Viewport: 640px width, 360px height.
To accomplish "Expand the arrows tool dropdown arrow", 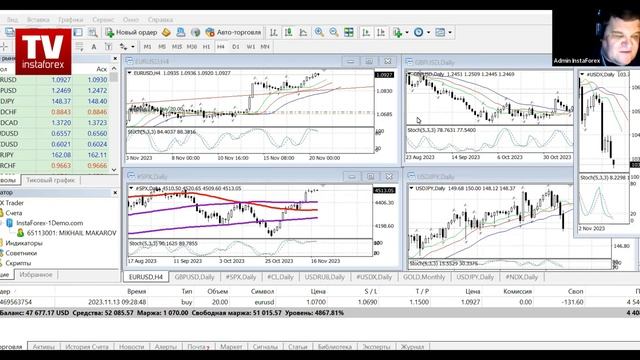I will [133, 47].
